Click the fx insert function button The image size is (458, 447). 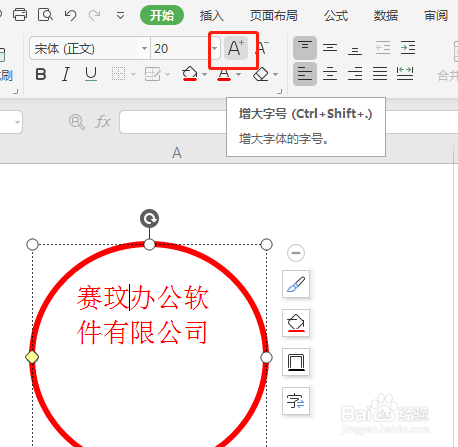(x=103, y=122)
